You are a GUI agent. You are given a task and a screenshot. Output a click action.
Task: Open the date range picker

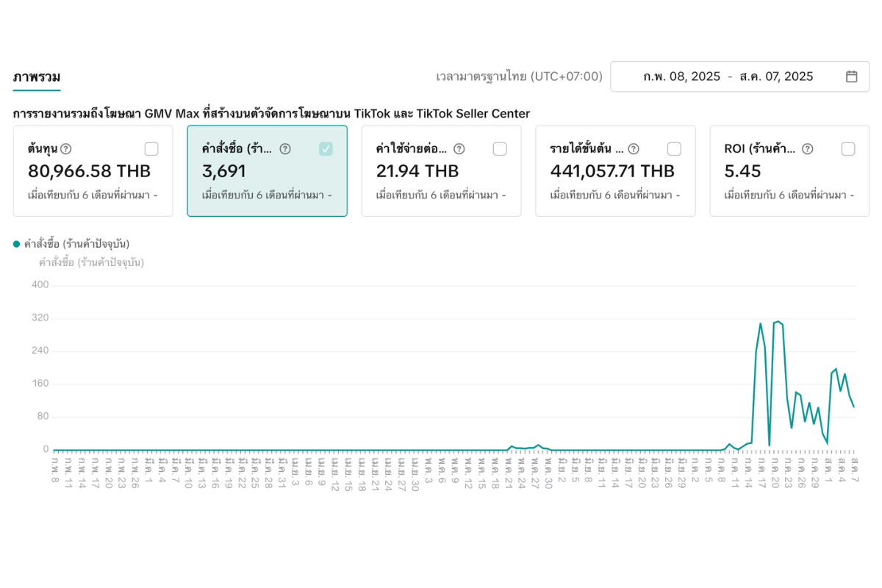(739, 76)
